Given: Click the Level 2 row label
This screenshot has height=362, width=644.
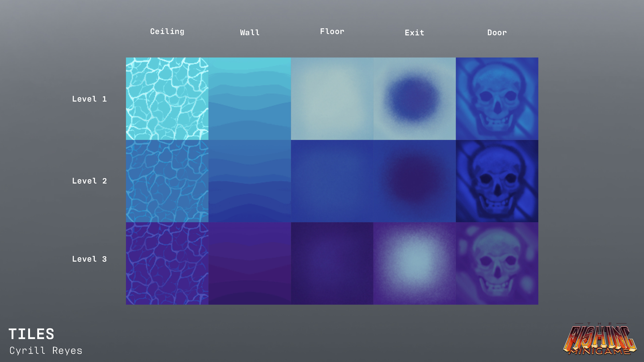Looking at the screenshot, I should click(x=90, y=181).
